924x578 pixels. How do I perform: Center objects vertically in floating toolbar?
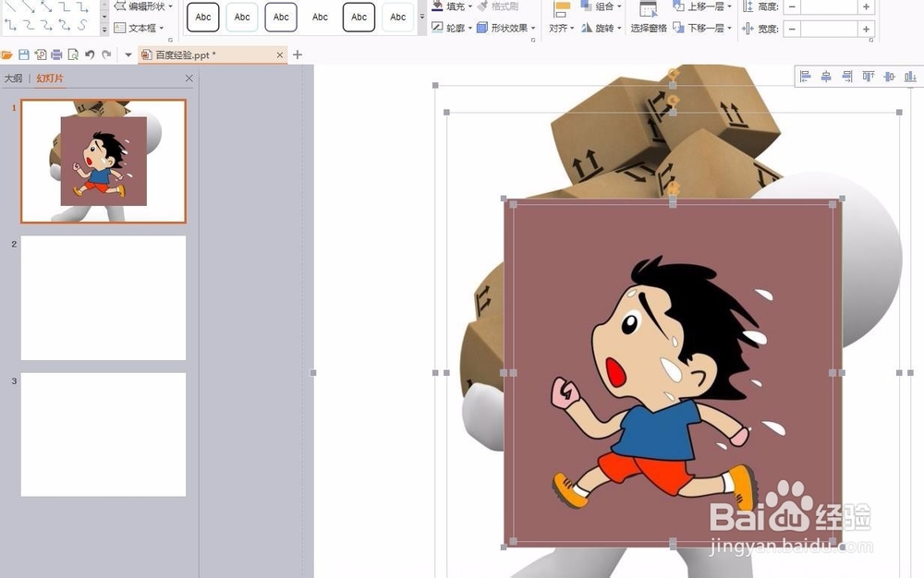tap(889, 77)
